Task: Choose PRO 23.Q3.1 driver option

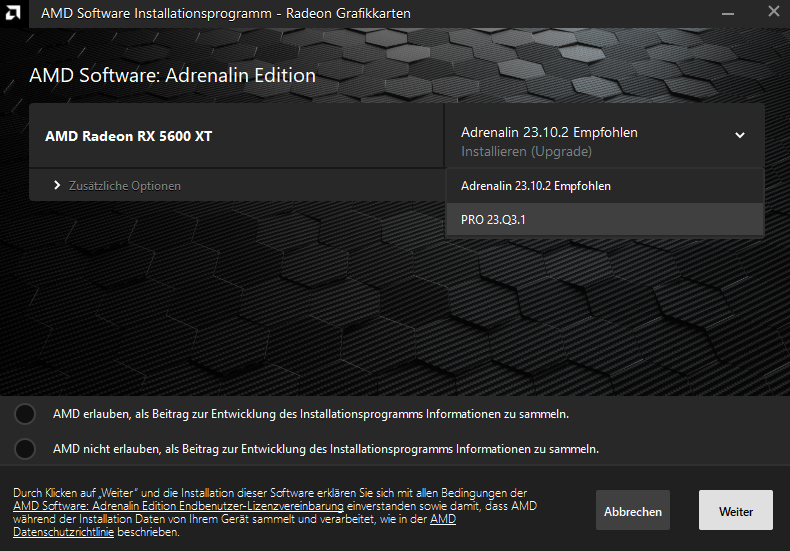Action: (x=605, y=220)
